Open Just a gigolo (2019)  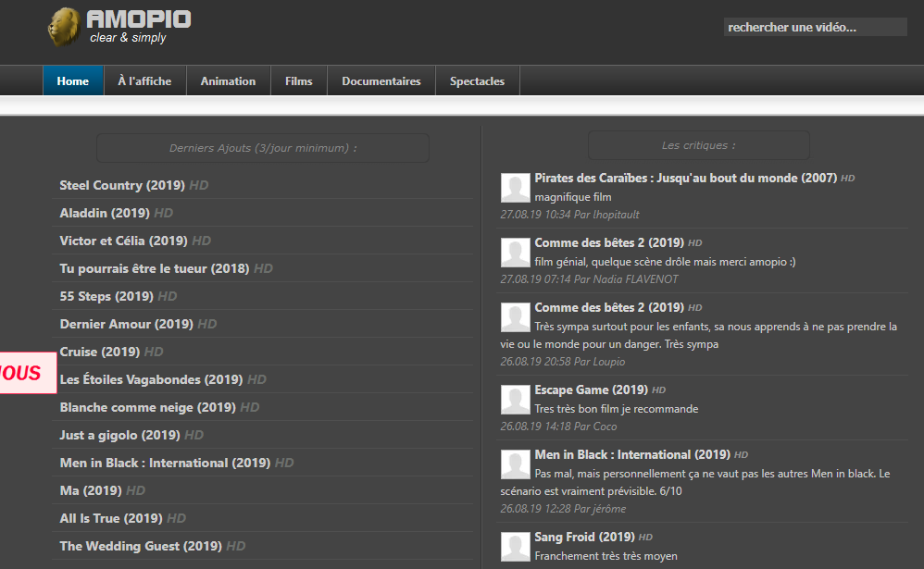(120, 435)
